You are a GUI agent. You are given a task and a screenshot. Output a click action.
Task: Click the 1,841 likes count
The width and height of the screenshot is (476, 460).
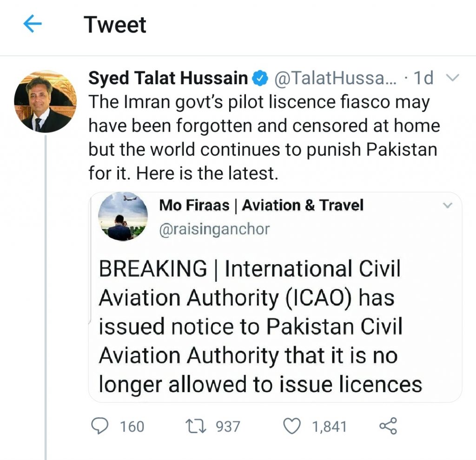tap(329, 427)
